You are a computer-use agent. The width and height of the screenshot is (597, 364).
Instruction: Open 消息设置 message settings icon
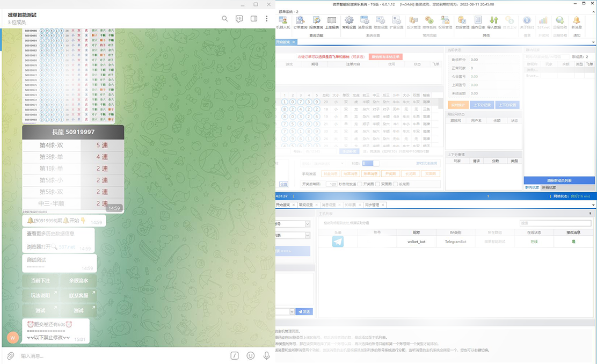click(x=365, y=23)
